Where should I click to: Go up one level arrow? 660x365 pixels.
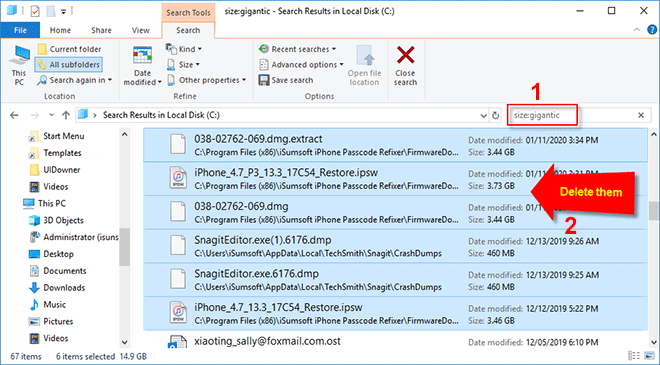66,115
